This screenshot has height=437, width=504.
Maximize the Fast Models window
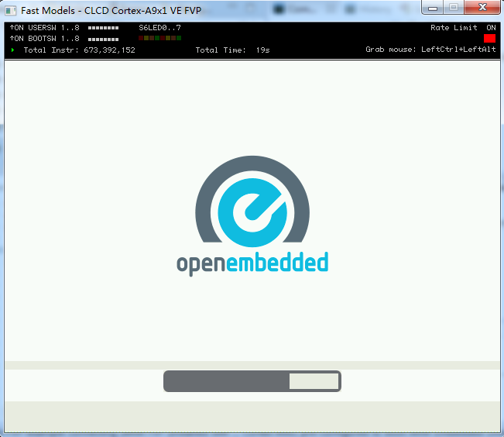[454, 7]
